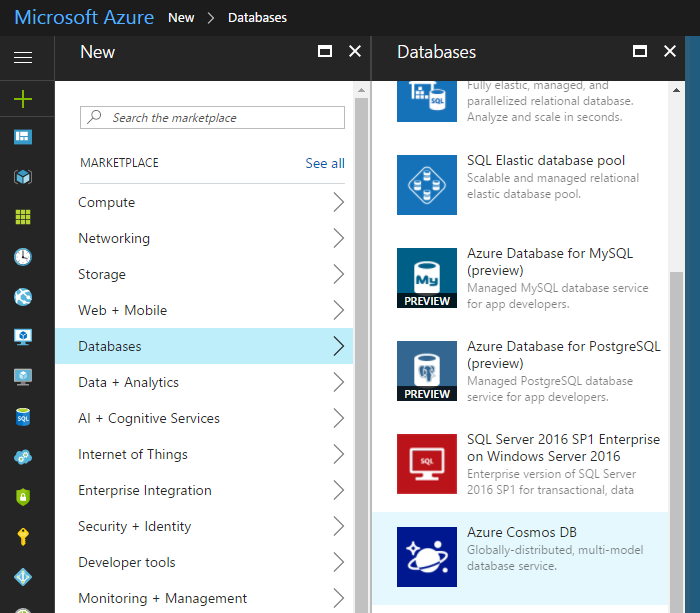
Task: Open Azure Active Directory diamond icon
Action: [x=23, y=577]
